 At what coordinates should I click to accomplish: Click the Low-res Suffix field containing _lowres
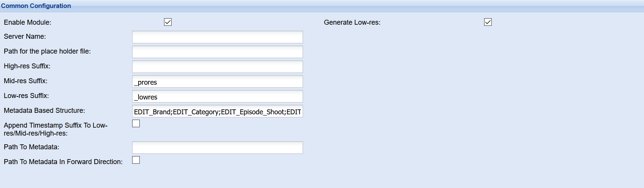218,96
